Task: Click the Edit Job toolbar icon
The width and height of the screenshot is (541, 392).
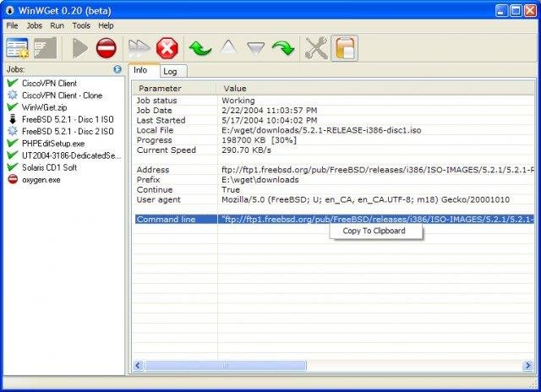Action: coord(45,48)
